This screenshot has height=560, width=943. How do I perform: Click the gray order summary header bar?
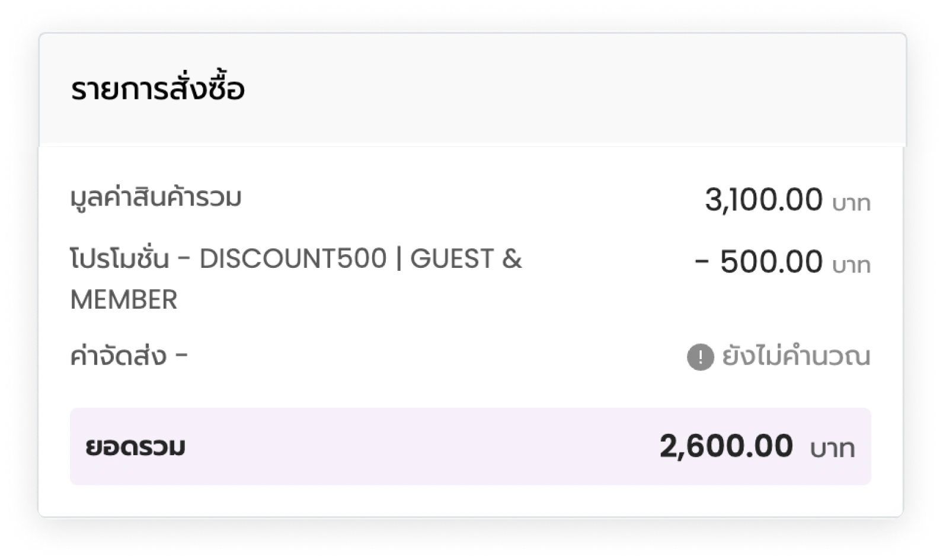coord(472,89)
